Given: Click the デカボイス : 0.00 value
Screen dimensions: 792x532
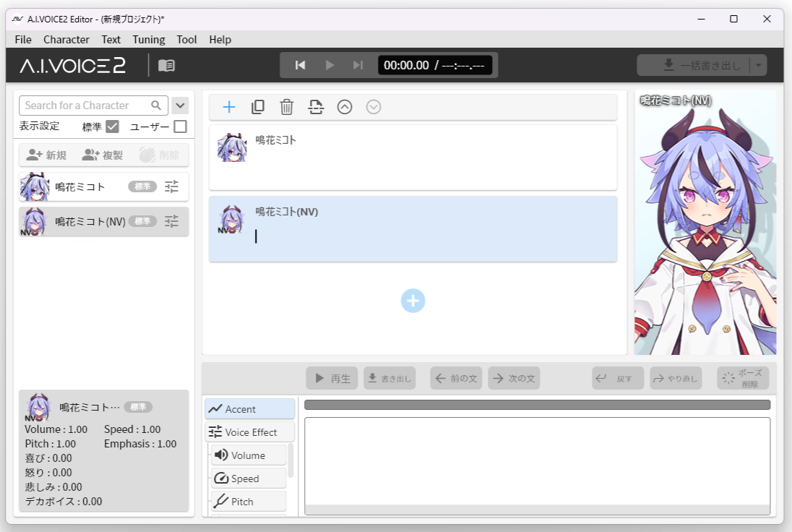Looking at the screenshot, I should pos(64,502).
